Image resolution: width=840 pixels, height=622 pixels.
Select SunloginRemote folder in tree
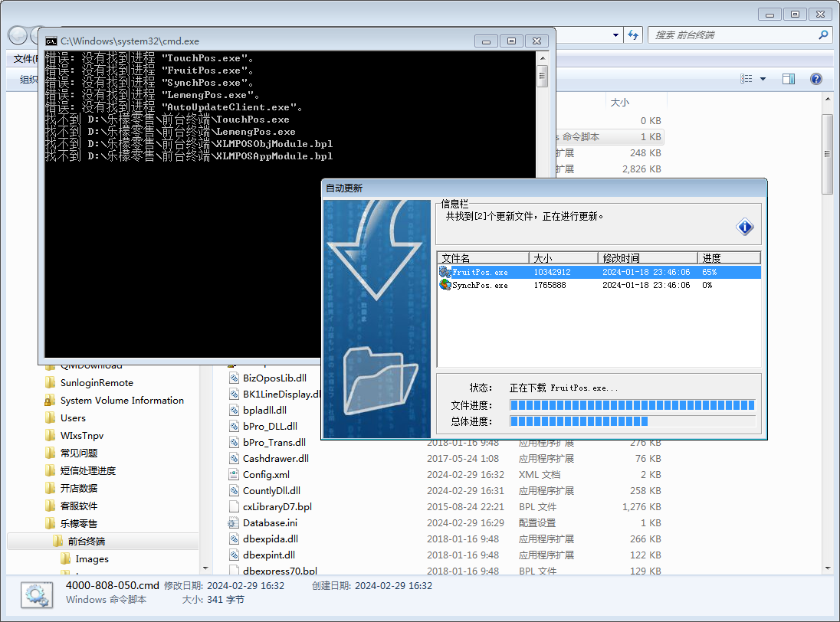97,383
